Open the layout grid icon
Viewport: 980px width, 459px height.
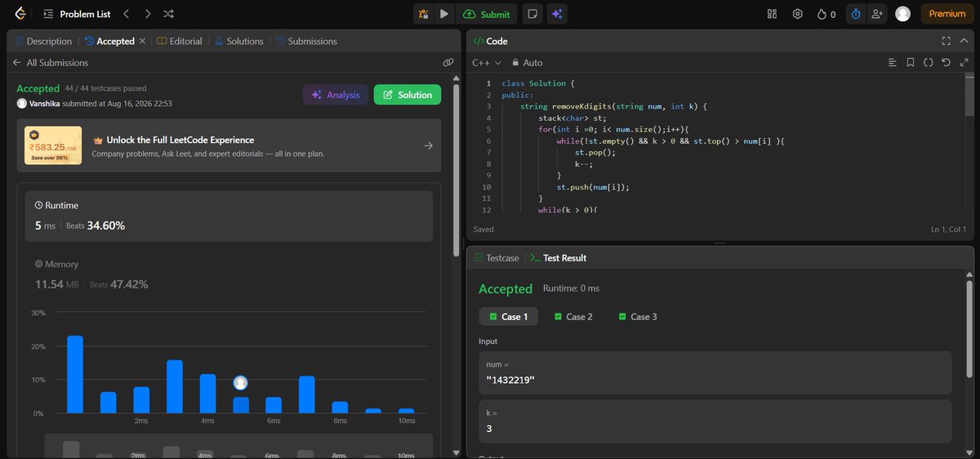click(x=773, y=14)
